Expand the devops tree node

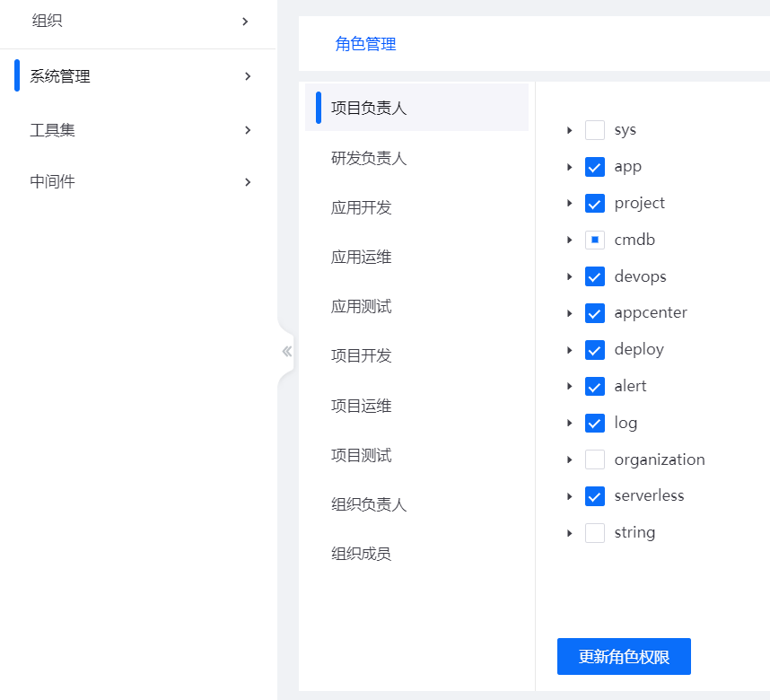pyautogui.click(x=570, y=277)
